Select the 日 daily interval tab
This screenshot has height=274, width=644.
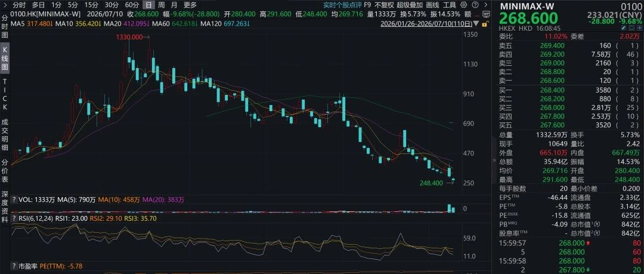point(148,5)
